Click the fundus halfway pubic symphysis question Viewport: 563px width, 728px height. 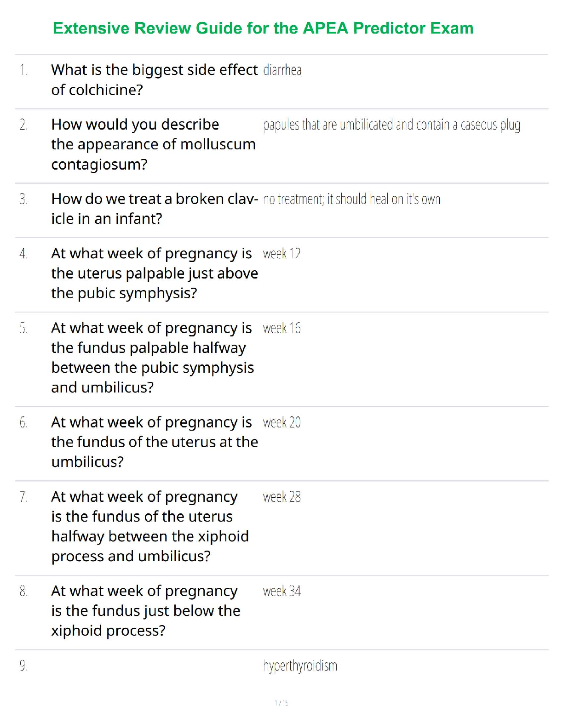pyautogui.click(x=152, y=358)
